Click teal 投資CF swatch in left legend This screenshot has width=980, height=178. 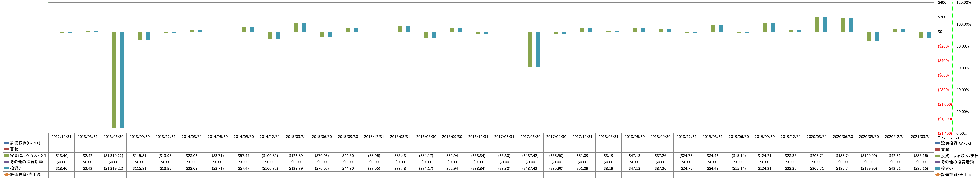(7, 168)
